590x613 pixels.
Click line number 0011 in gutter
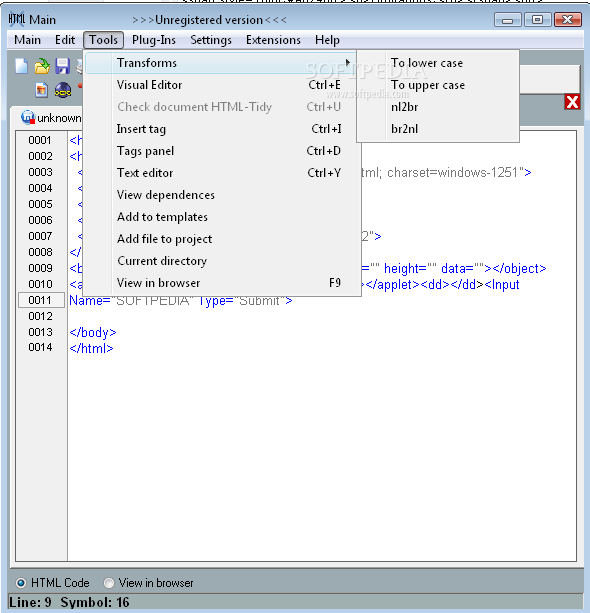[x=40, y=300]
